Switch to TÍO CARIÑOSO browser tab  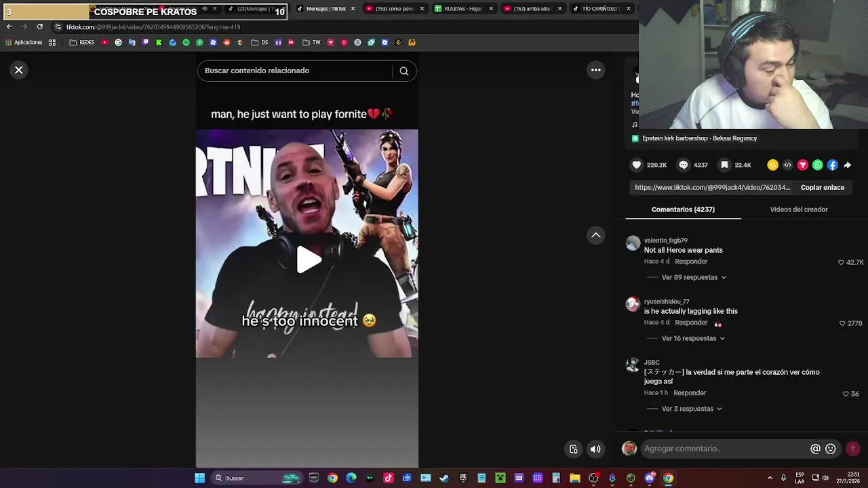click(x=601, y=9)
